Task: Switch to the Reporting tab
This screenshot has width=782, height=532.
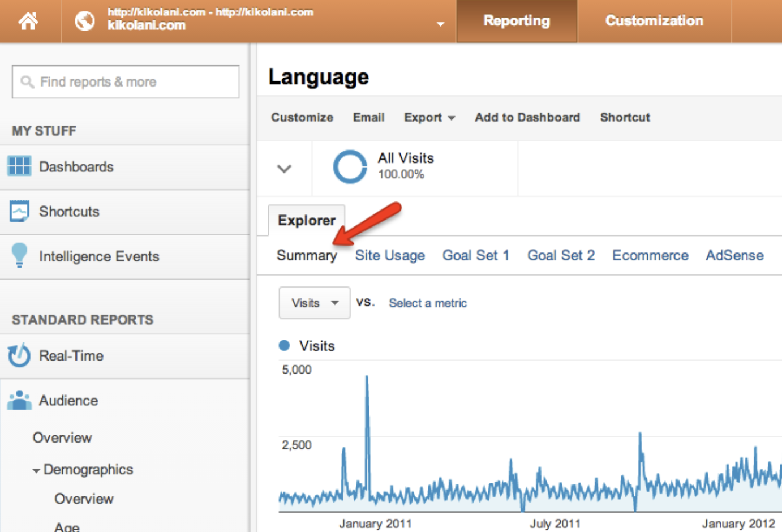Action: coord(517,21)
